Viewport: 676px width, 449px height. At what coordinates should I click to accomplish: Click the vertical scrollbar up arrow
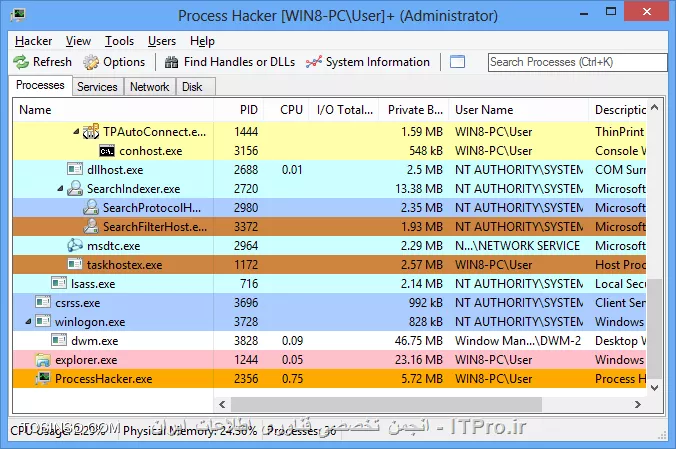[x=654, y=107]
